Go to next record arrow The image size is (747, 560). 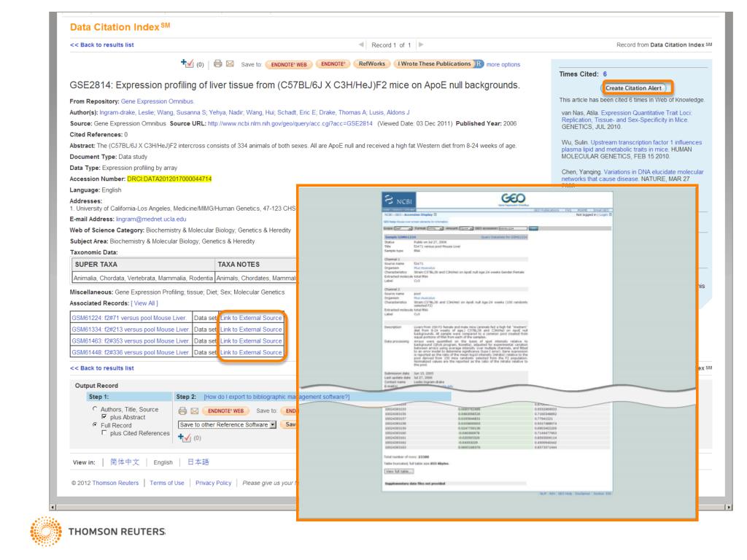421,44
